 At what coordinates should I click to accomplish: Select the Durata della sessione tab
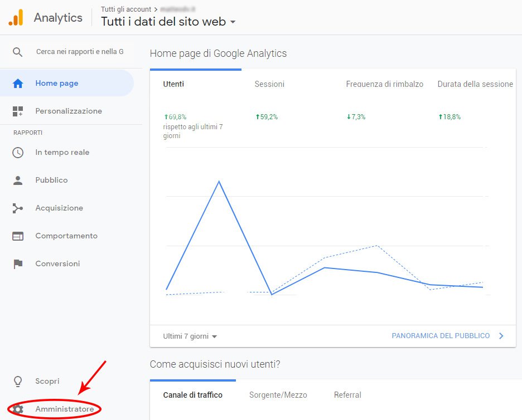(475, 84)
